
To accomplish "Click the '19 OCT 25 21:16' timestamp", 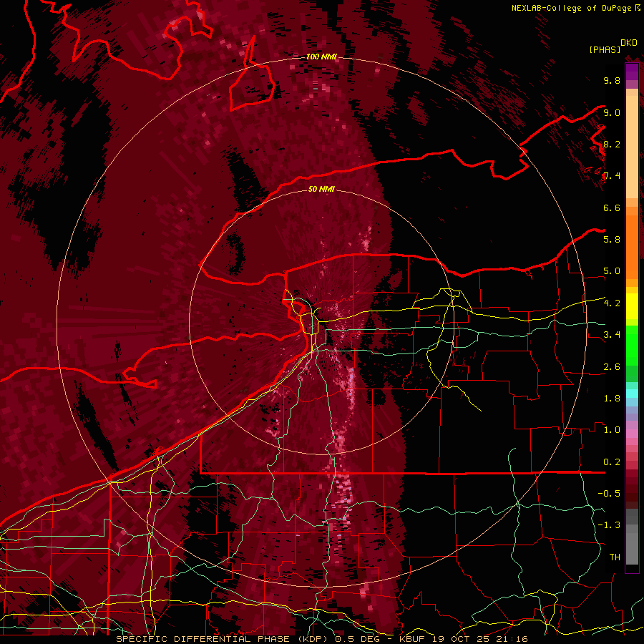I will coord(480,639).
